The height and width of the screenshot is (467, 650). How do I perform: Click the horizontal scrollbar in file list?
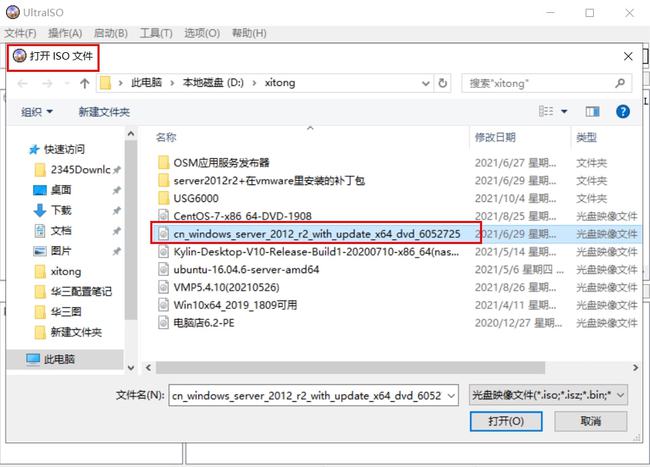click(350, 368)
